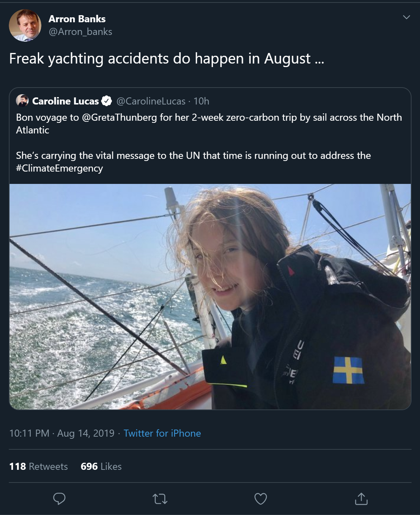Open the @Arron_banks handle
This screenshot has height=515, width=420.
click(x=81, y=32)
